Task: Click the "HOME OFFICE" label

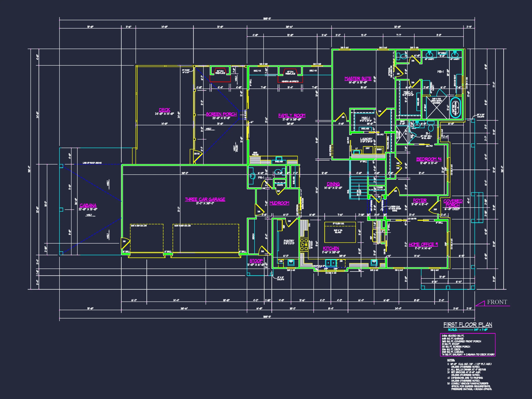Action: [x=423, y=244]
